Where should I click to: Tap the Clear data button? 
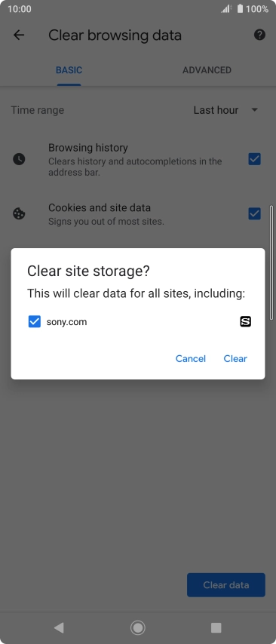(x=226, y=585)
